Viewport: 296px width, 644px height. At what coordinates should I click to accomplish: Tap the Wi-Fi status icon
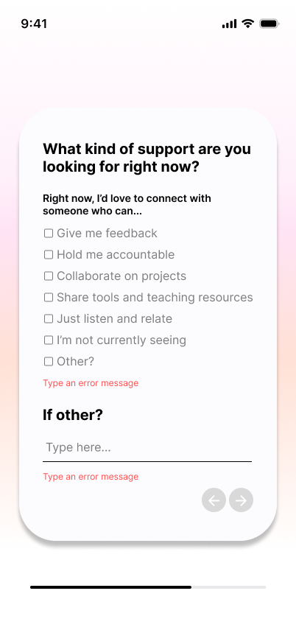[248, 24]
